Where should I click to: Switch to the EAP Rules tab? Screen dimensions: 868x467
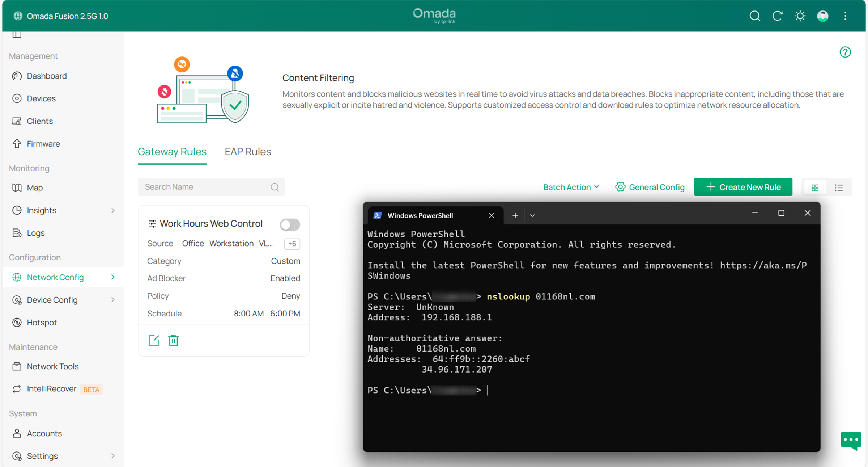coord(248,152)
